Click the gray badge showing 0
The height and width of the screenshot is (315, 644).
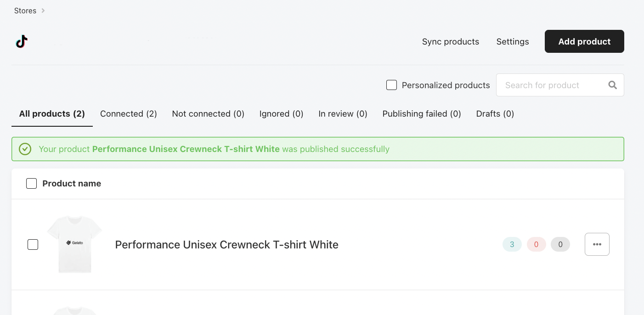click(560, 244)
